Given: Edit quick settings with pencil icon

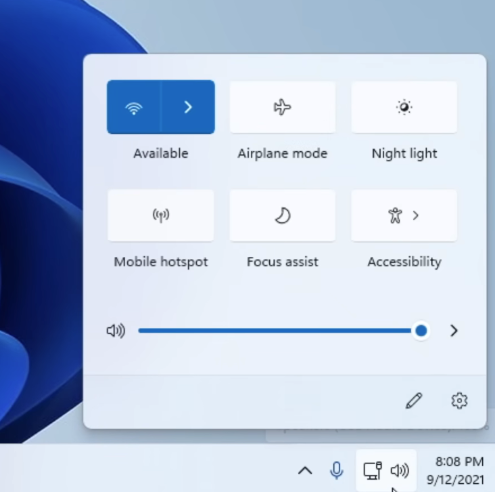Looking at the screenshot, I should pos(414,400).
